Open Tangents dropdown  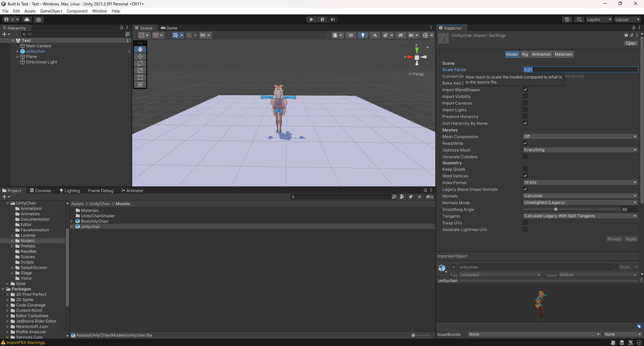(581, 216)
